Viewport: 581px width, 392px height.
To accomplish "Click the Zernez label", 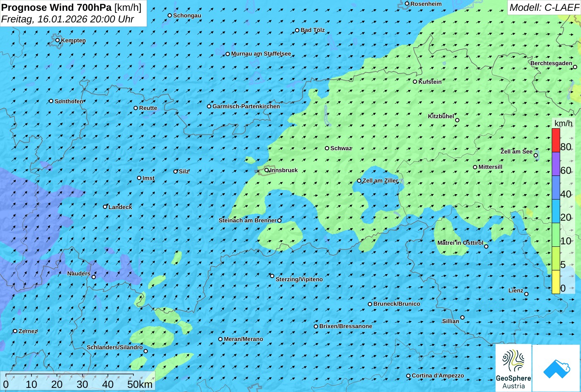I will (x=28, y=331).
